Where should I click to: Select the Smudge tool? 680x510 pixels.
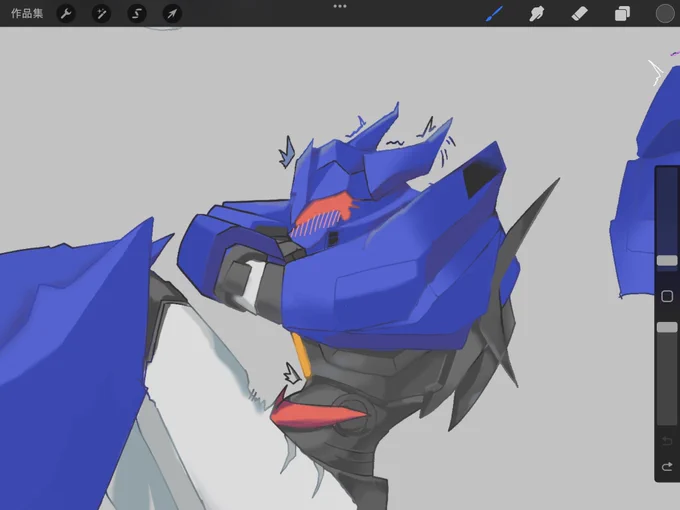(x=537, y=13)
